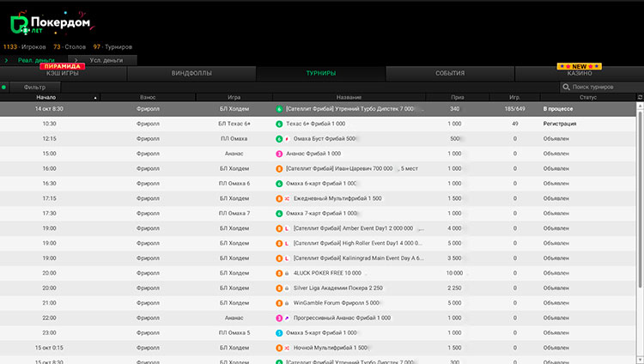Click the rocket icon of Прогрессивный Ананас Фрибай

pyautogui.click(x=287, y=318)
